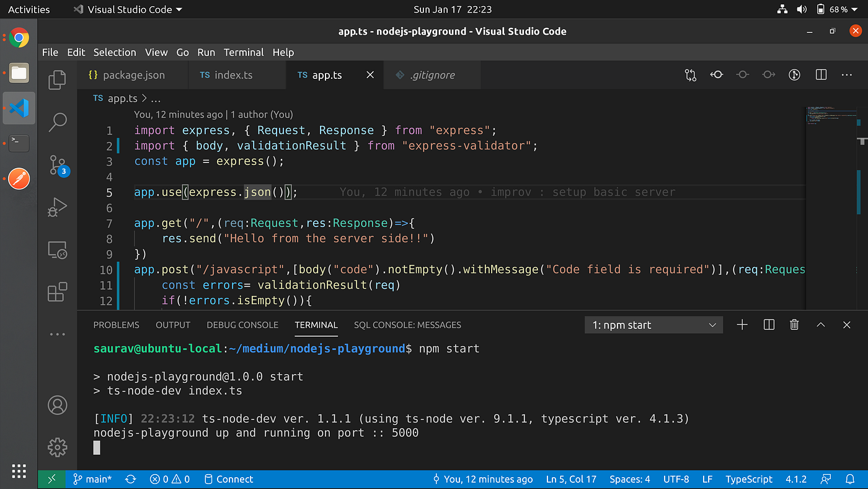Click the blame entry in status bar

[483, 479]
